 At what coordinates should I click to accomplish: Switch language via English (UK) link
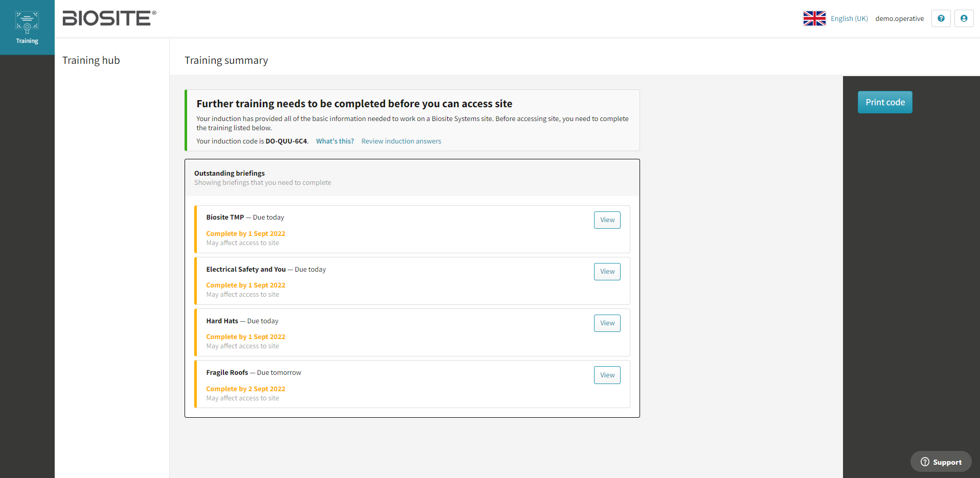pos(849,18)
